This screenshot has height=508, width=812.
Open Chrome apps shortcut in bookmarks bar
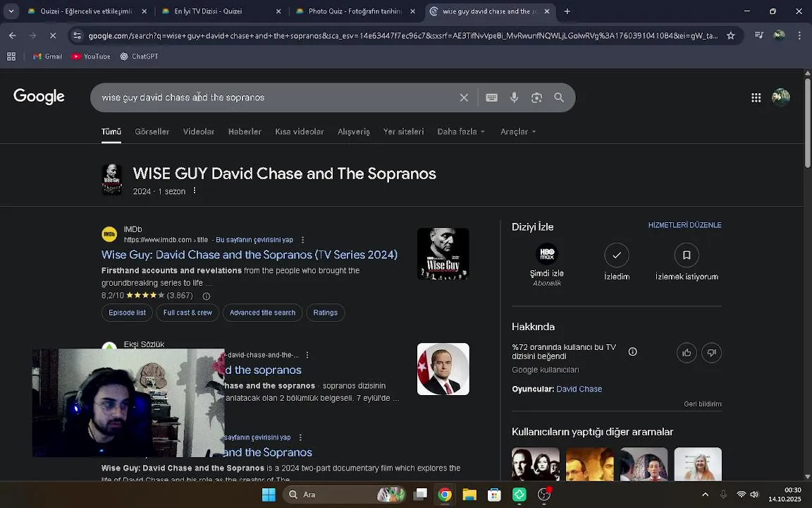tap(11, 56)
